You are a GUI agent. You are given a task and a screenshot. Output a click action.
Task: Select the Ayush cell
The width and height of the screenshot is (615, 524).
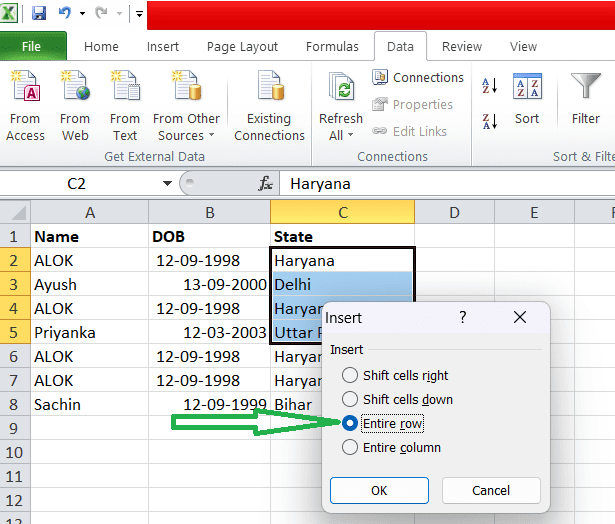click(x=90, y=284)
